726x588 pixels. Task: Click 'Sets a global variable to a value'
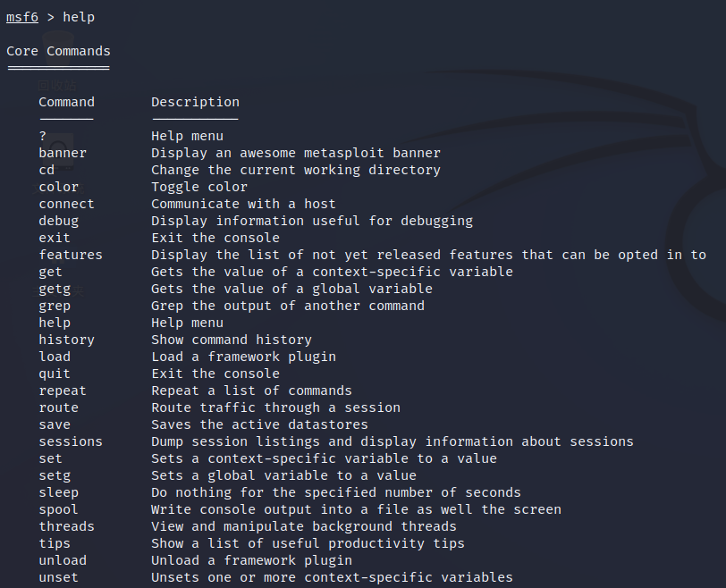[283, 475]
